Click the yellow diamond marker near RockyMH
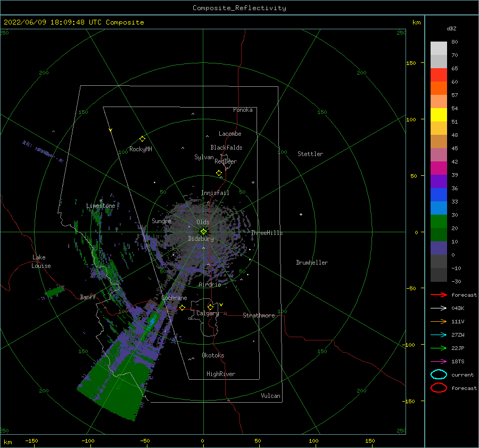479x448 pixels. [142, 139]
